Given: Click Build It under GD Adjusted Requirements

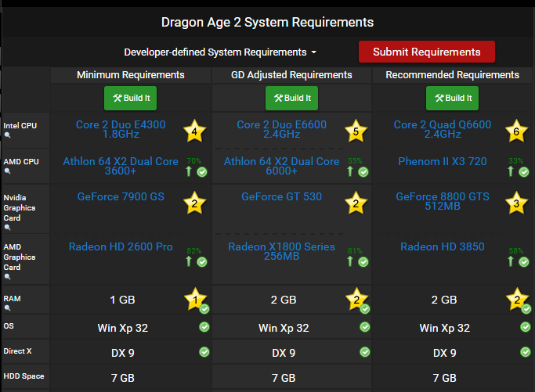Looking at the screenshot, I should 291,98.
